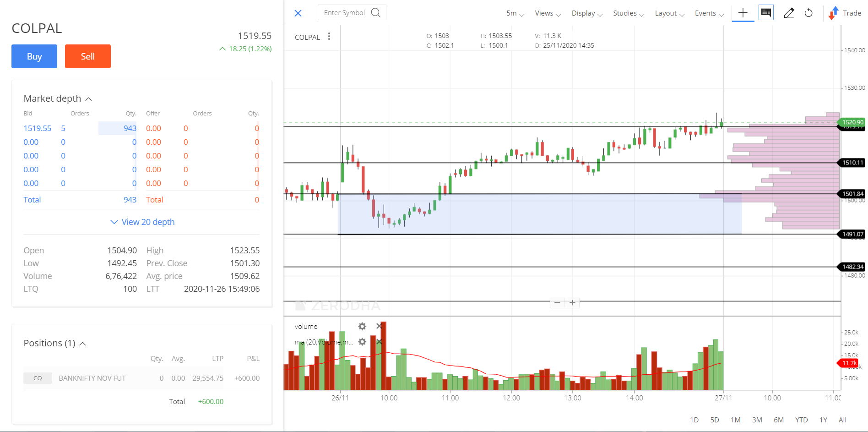Viewport: 868px width, 432px height.
Task: Click the orange Sell button
Action: click(x=88, y=56)
